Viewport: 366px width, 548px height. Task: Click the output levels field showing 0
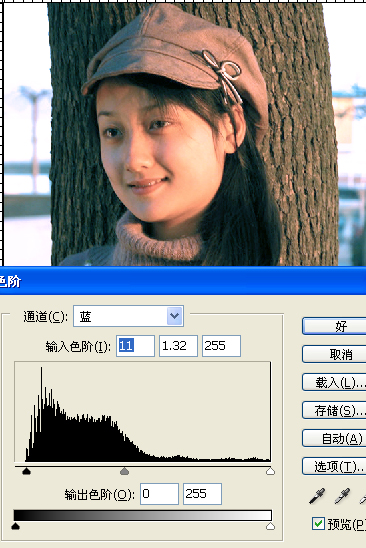(159, 494)
